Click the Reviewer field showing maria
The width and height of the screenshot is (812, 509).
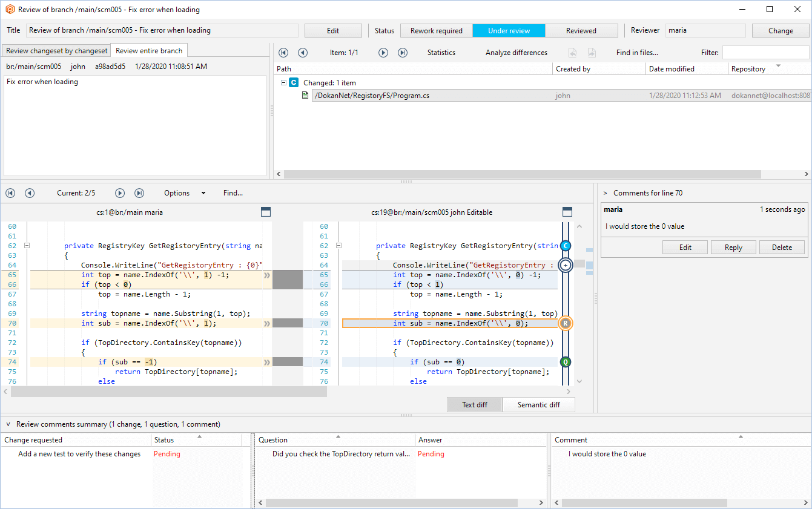tap(705, 30)
